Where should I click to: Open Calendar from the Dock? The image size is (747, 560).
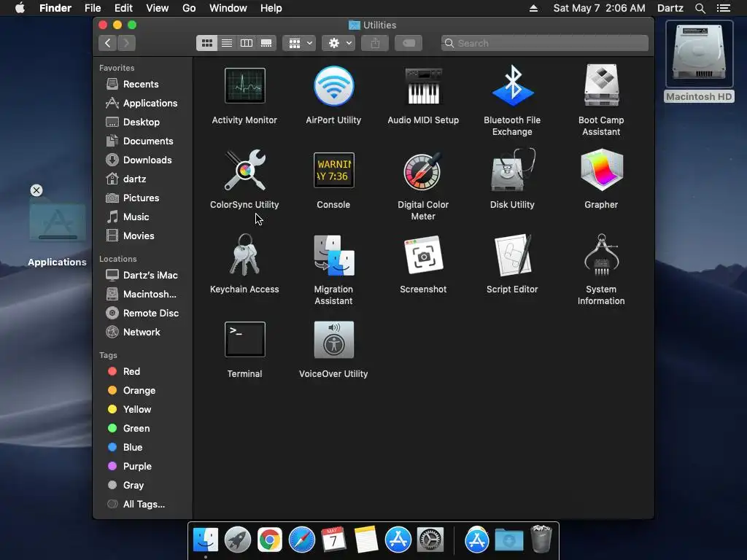[x=333, y=540]
